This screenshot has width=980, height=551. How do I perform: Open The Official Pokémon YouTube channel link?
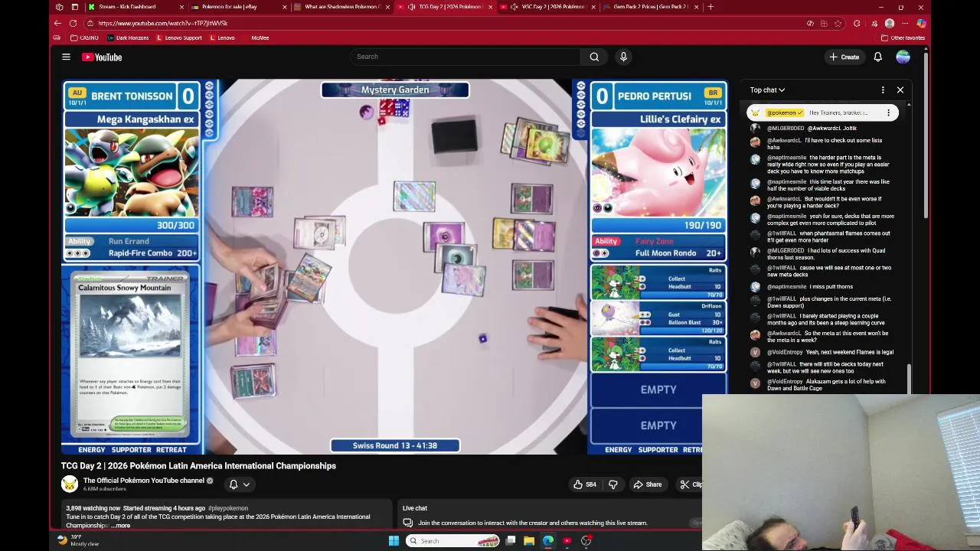(x=144, y=481)
